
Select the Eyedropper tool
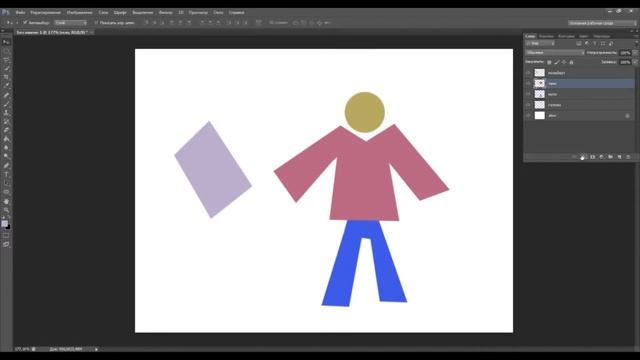click(x=6, y=86)
